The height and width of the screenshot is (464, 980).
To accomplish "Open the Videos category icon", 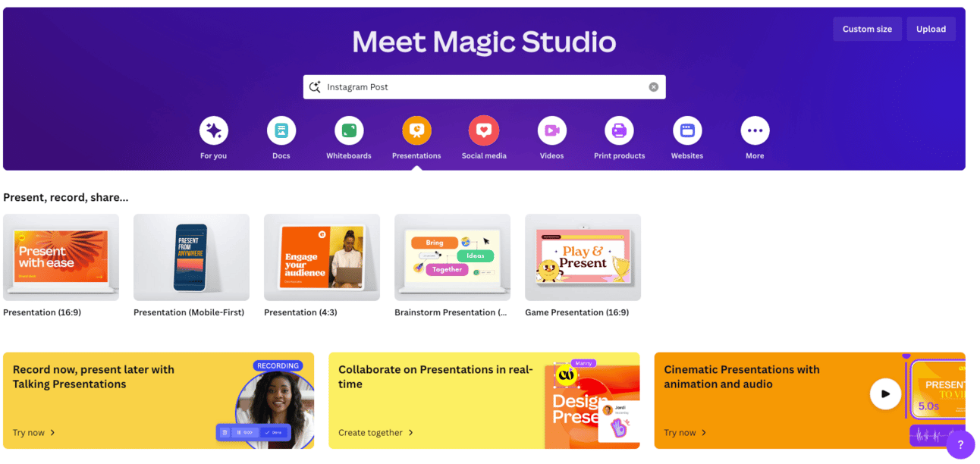I will click(x=551, y=130).
